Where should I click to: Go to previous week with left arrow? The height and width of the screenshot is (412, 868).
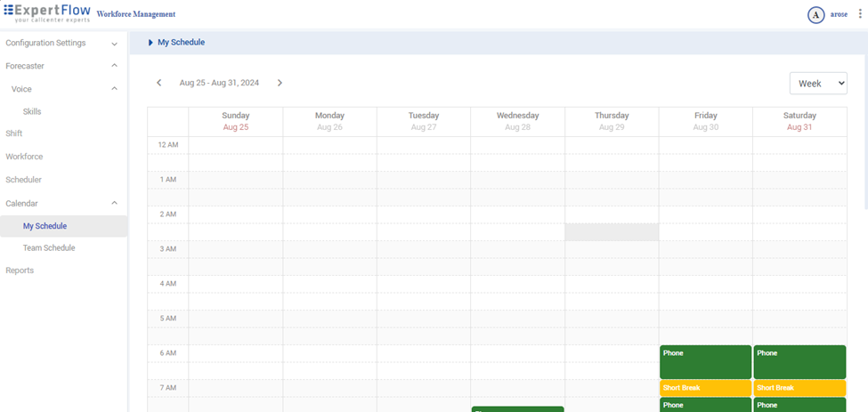(x=159, y=83)
